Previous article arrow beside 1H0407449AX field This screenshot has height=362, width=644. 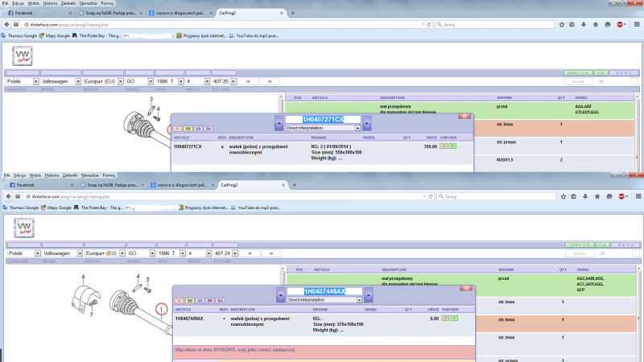(x=280, y=294)
